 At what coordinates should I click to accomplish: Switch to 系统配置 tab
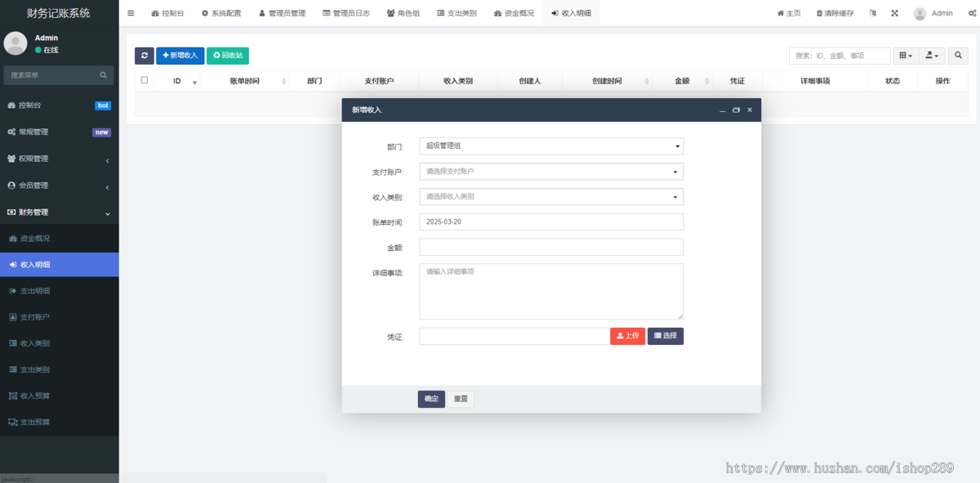(221, 13)
